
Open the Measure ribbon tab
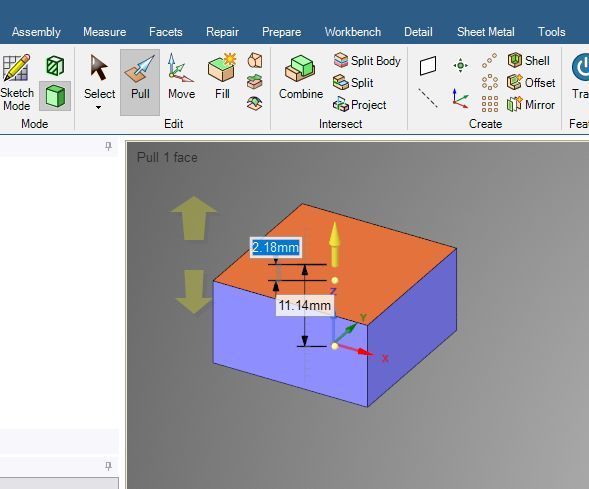104,32
